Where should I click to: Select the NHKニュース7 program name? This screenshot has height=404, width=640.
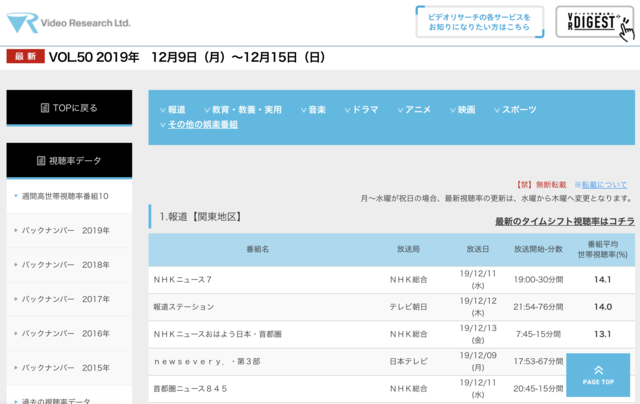tap(182, 280)
